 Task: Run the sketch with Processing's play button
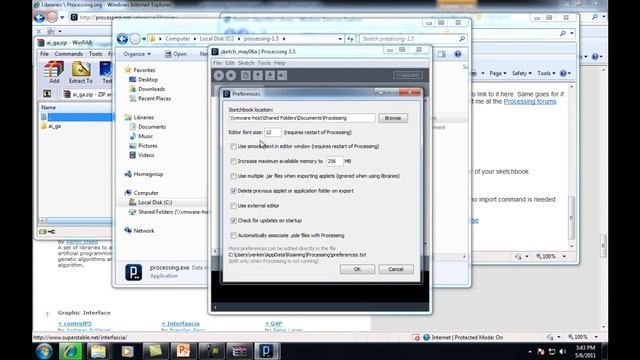219,75
